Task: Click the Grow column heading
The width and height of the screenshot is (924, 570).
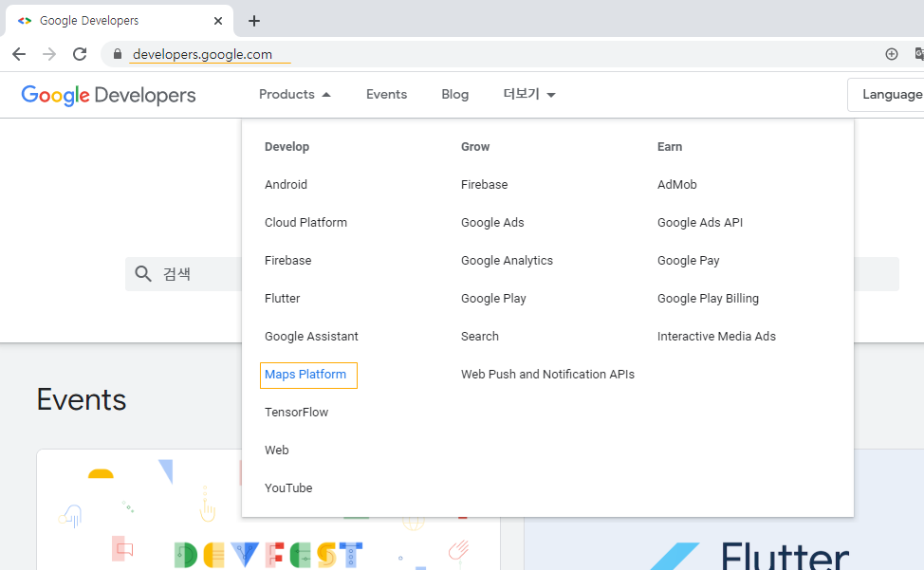Action: point(475,147)
